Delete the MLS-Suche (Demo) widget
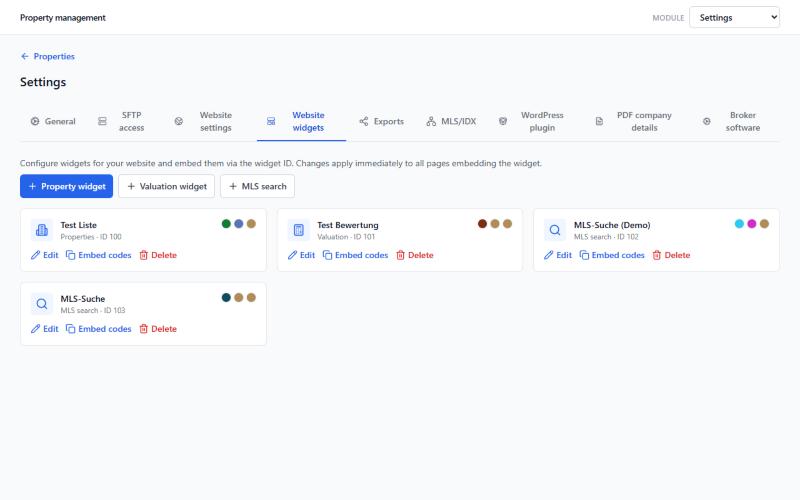Image resolution: width=800 pixels, height=500 pixels. point(671,255)
